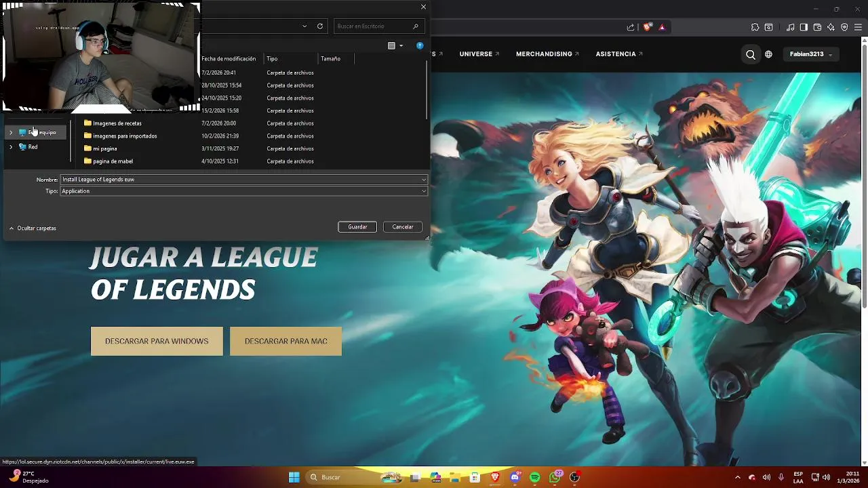The width and height of the screenshot is (868, 488).
Task: Click the Brave browser taskbar icon
Action: point(495,477)
